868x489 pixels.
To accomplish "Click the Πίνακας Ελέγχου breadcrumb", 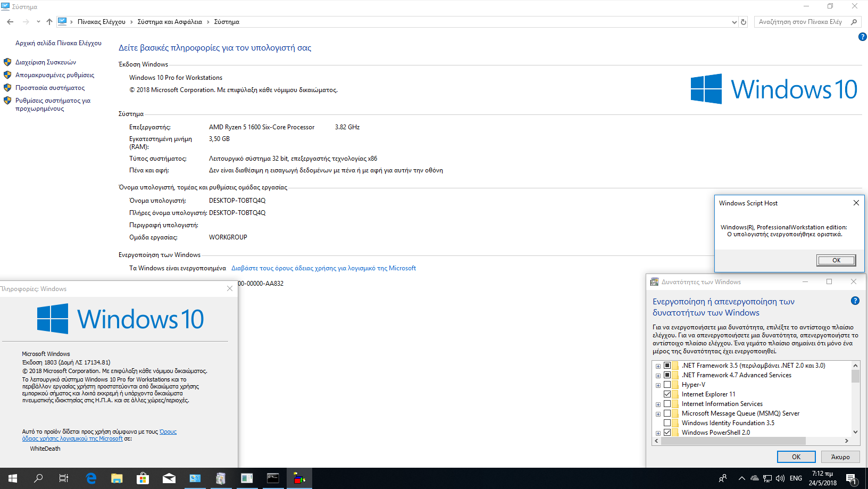I will [102, 22].
